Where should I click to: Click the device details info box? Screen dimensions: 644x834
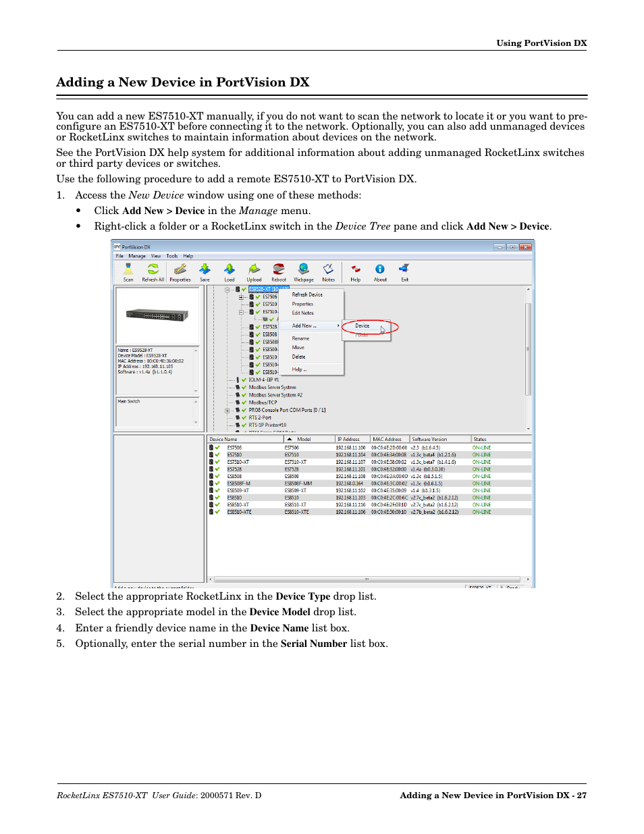pyautogui.click(x=158, y=370)
